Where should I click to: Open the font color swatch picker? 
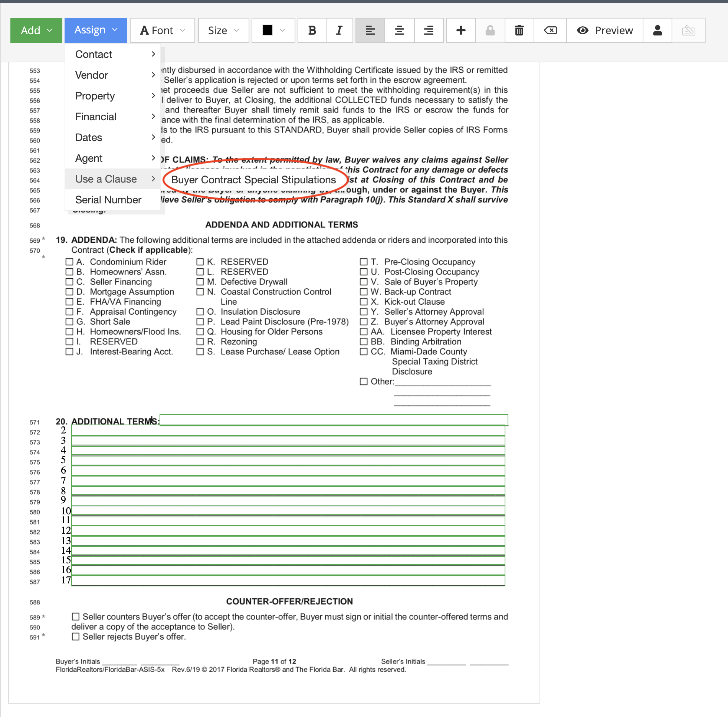click(273, 30)
